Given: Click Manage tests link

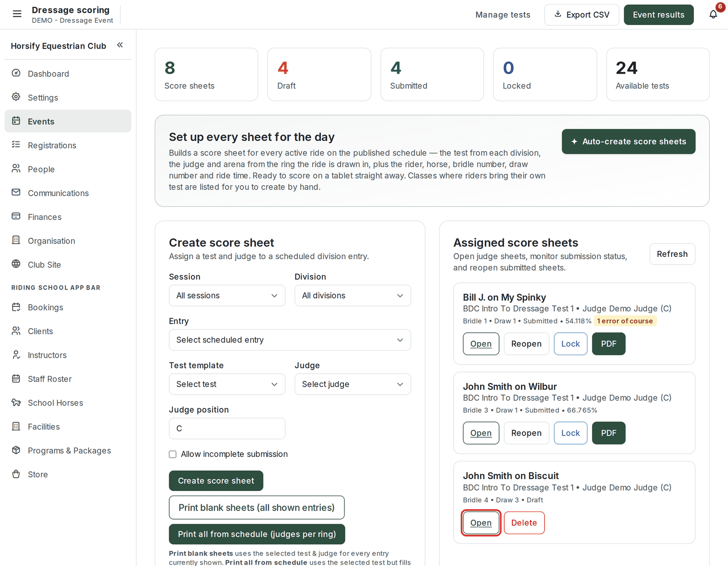Looking at the screenshot, I should tap(503, 15).
